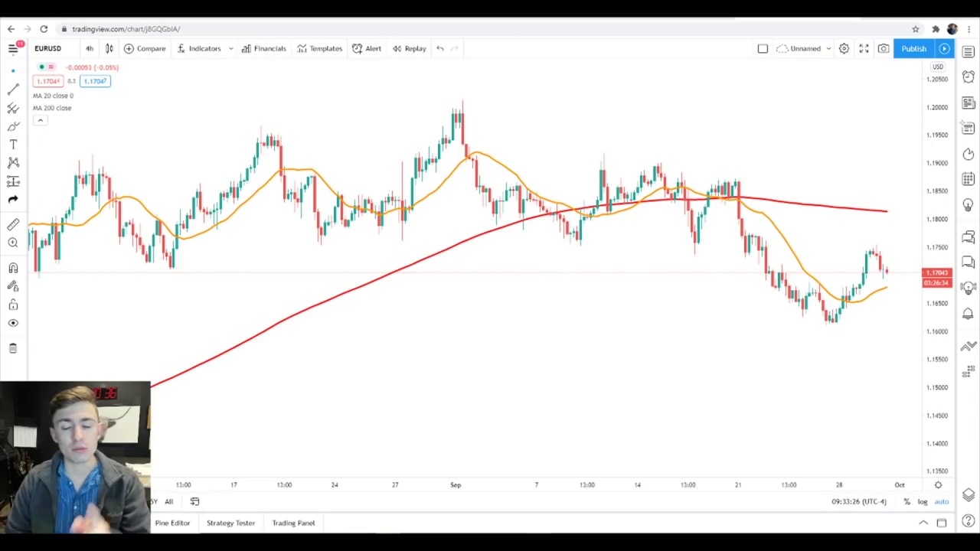The width and height of the screenshot is (980, 551).
Task: Take a chart snapshot with camera icon
Action: click(x=884, y=48)
